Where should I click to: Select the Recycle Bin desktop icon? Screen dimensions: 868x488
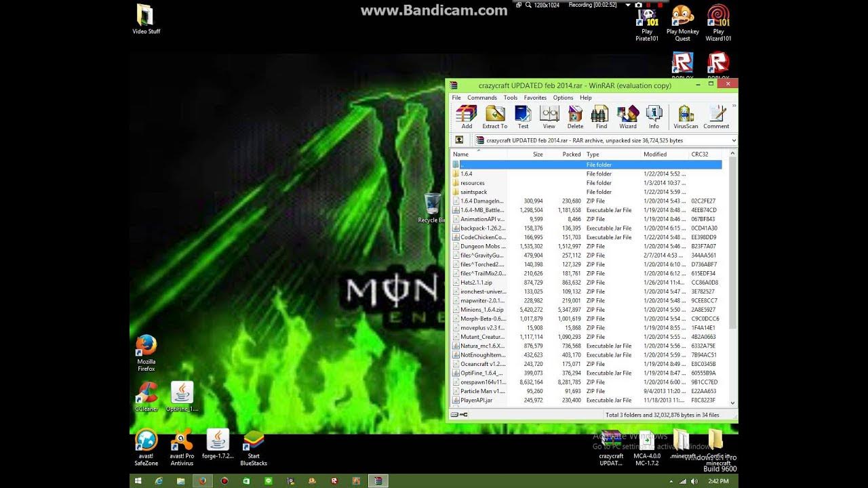tap(432, 208)
